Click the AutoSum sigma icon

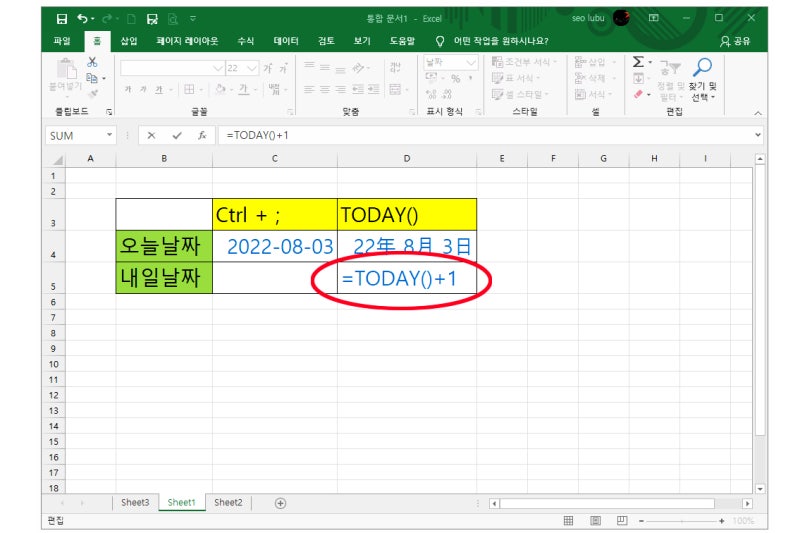click(x=638, y=62)
